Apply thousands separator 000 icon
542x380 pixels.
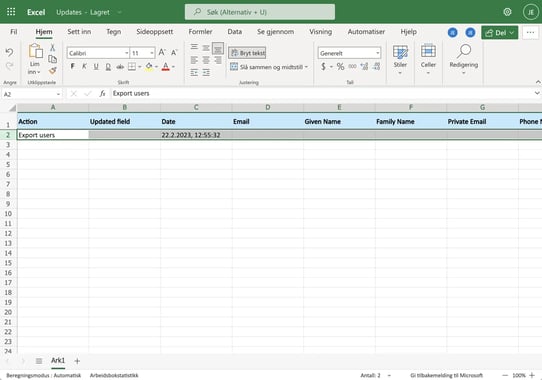pos(352,66)
